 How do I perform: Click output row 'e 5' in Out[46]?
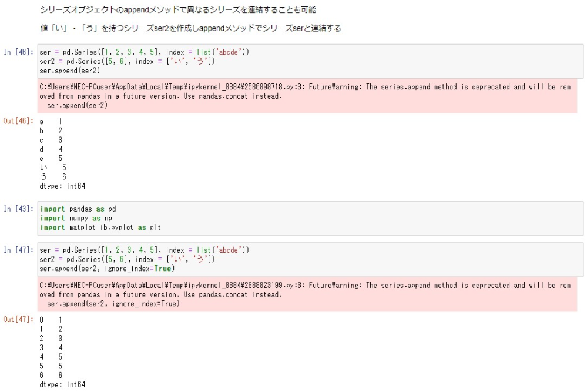pos(51,158)
